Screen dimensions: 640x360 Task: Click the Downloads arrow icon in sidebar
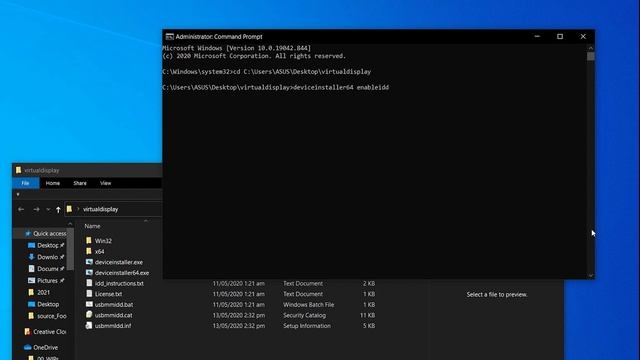point(31,257)
